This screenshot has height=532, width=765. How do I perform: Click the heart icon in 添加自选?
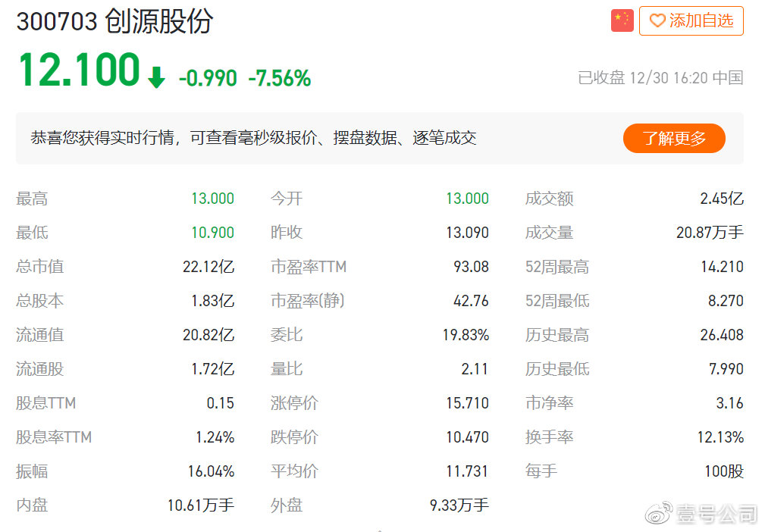(x=657, y=20)
